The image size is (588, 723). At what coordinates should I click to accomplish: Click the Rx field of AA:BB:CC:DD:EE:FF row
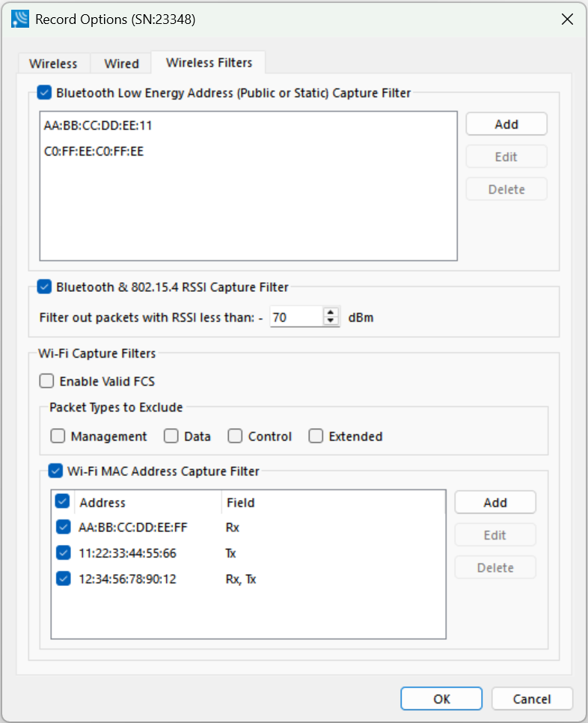[233, 528]
